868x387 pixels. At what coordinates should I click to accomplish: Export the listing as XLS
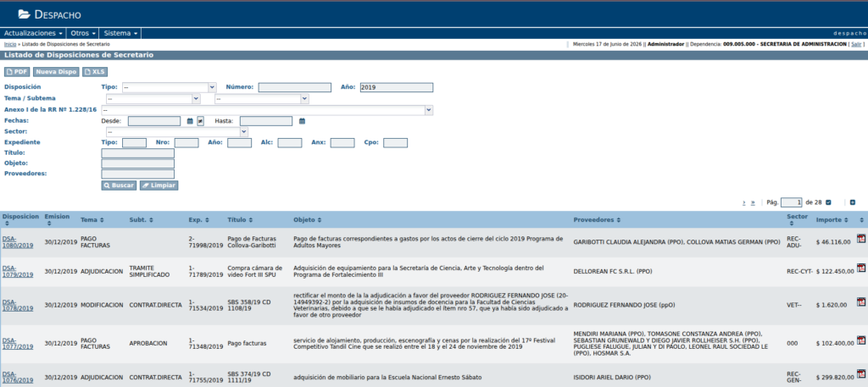[95, 72]
